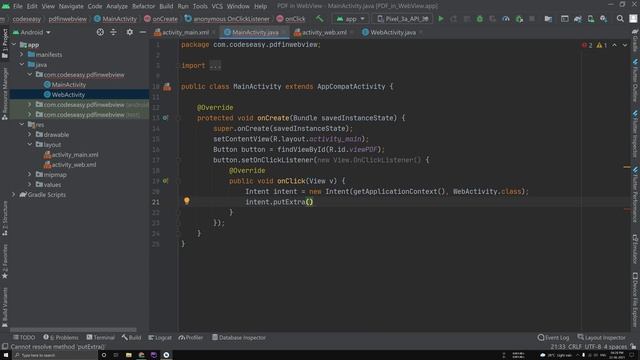Click the override gutter marker on line 13
Screen dimensions: 640x360
click(x=165, y=118)
